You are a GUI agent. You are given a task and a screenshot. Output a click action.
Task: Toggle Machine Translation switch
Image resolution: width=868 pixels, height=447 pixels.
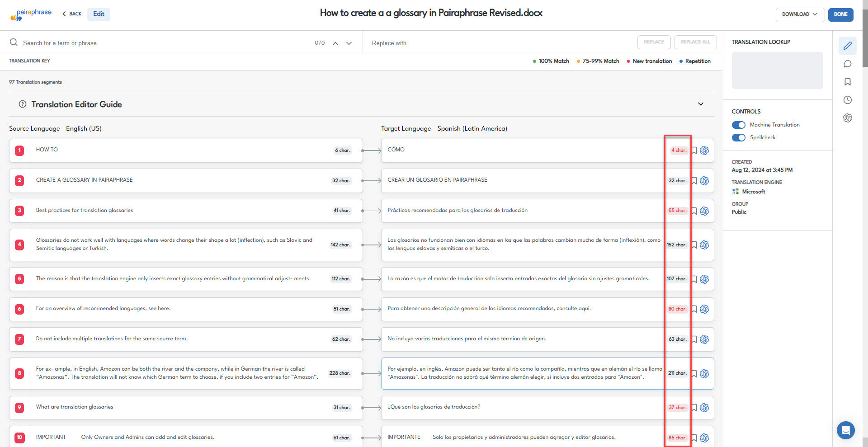tap(739, 125)
